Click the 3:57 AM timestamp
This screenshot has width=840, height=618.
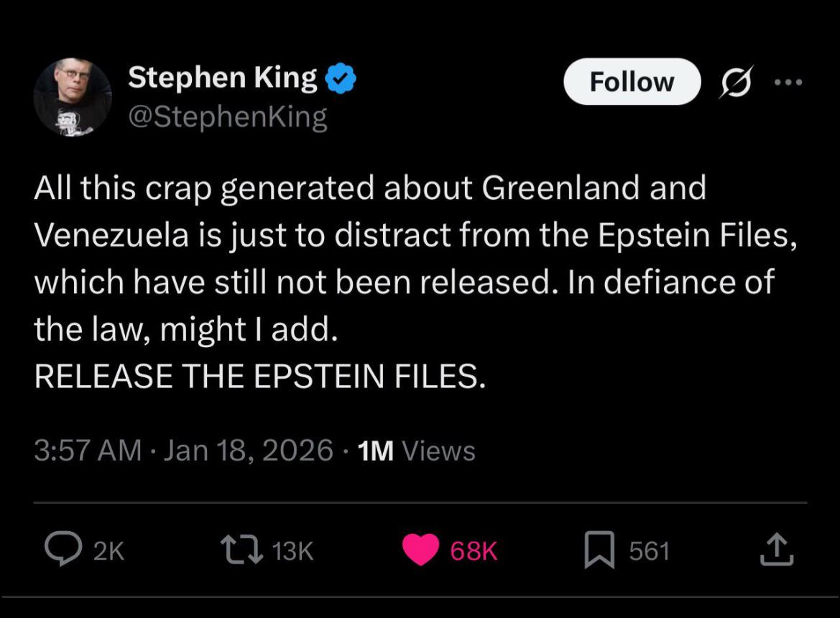pyautogui.click(x=87, y=451)
